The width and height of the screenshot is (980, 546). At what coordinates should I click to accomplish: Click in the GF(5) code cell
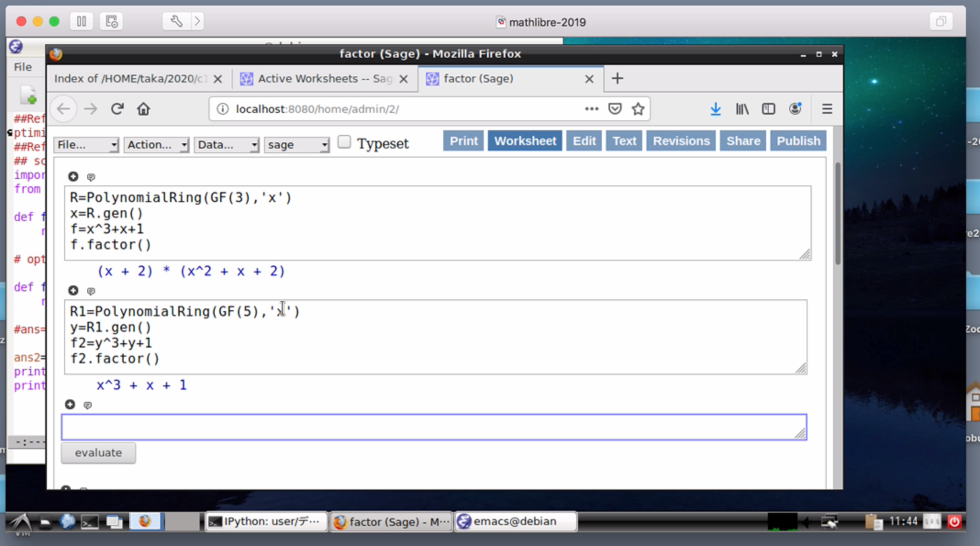point(436,337)
